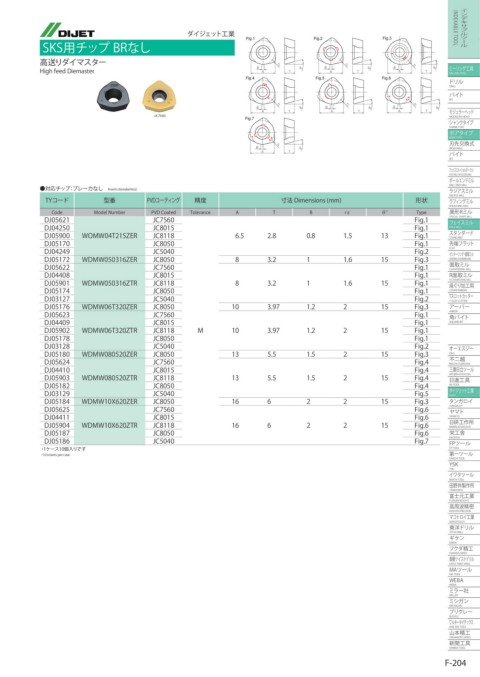Click the PVDコーティング column header
The width and height of the screenshot is (480, 677).
coord(164,200)
